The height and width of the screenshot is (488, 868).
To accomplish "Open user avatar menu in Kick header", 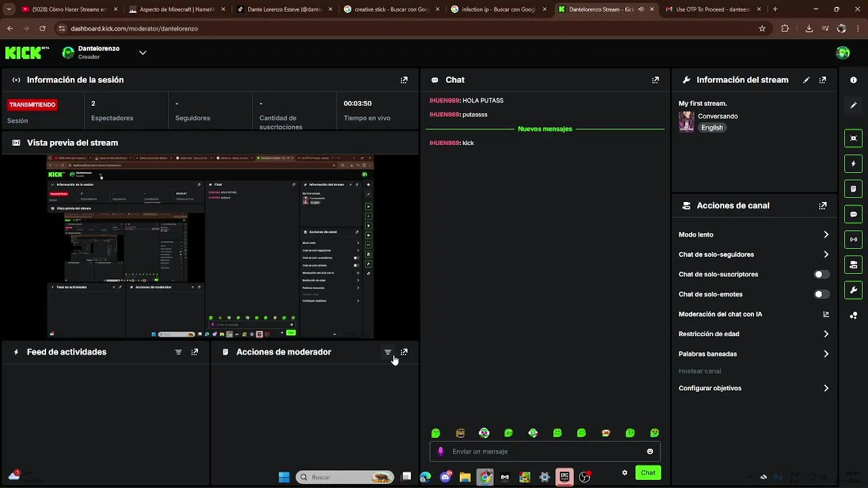I will coord(843,53).
